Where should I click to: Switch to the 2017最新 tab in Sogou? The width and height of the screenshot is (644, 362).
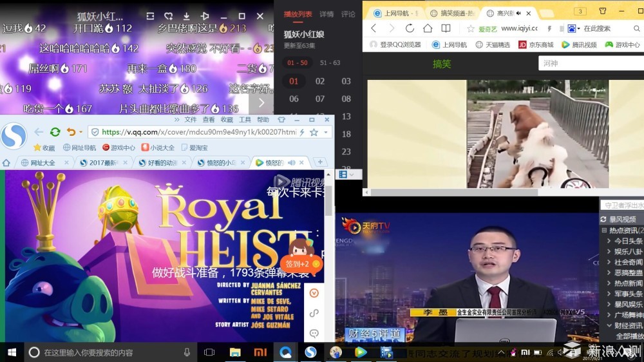[102, 163]
